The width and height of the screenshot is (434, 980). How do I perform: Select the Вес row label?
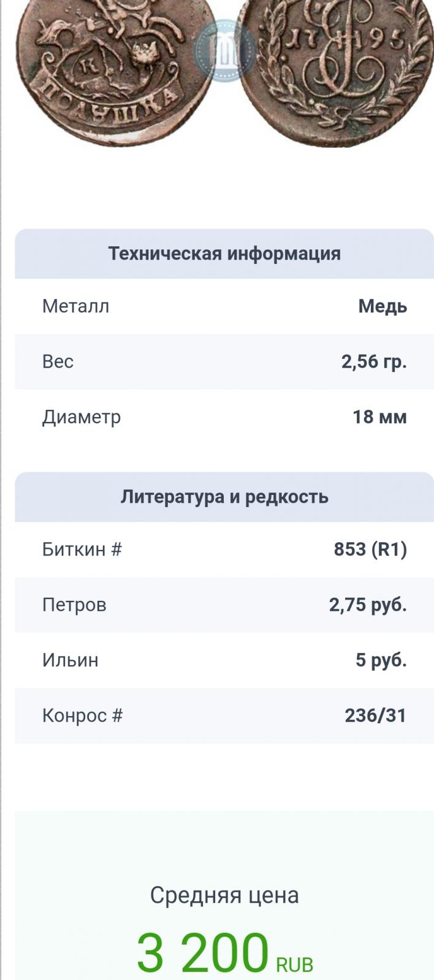tap(58, 361)
